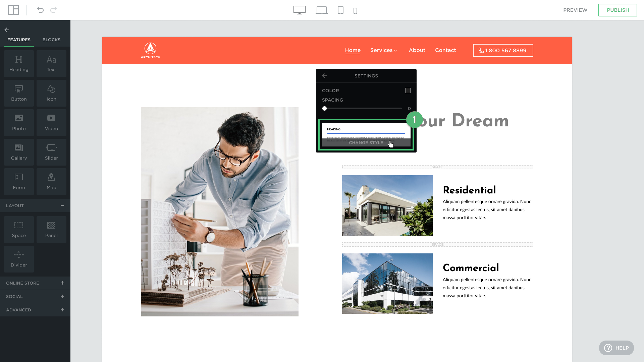Switch to mobile phone view
The image size is (644, 362).
(x=356, y=11)
